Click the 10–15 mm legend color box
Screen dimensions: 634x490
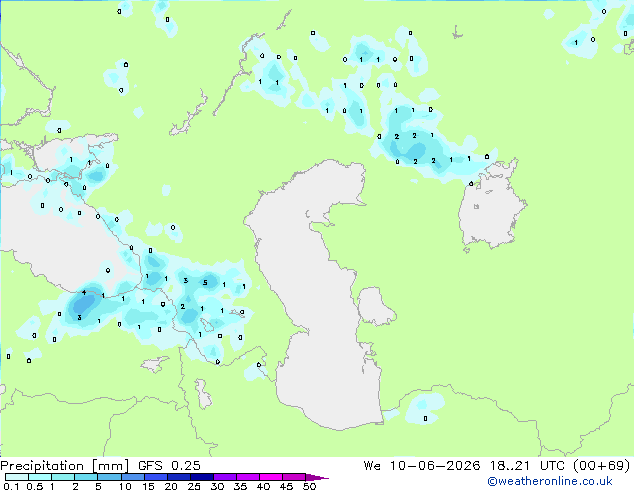coord(132,477)
